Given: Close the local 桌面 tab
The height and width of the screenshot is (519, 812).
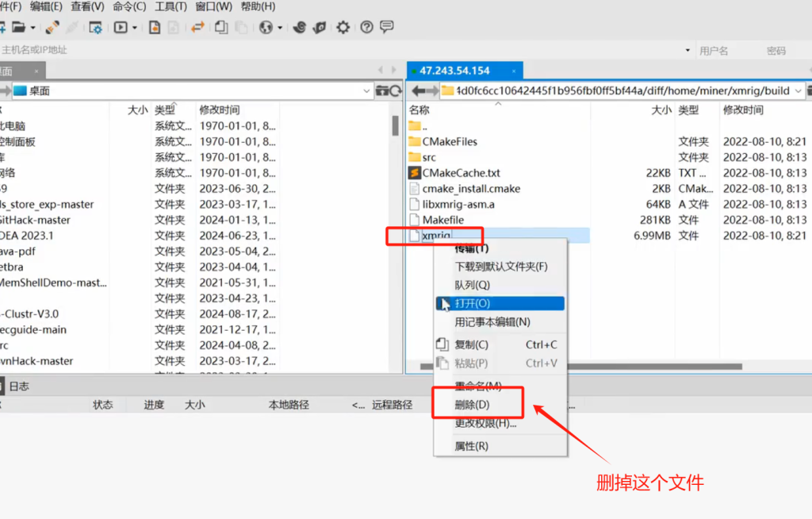Looking at the screenshot, I should [36, 71].
